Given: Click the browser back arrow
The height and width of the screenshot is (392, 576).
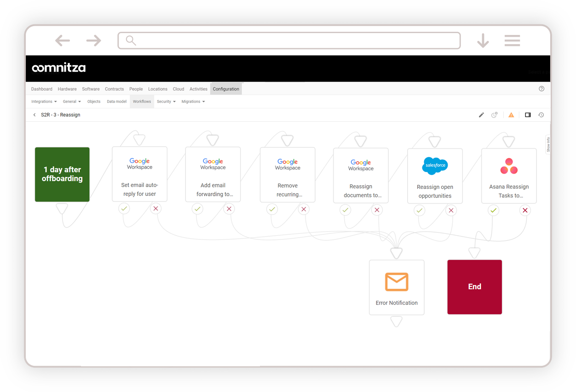Looking at the screenshot, I should click(63, 40).
